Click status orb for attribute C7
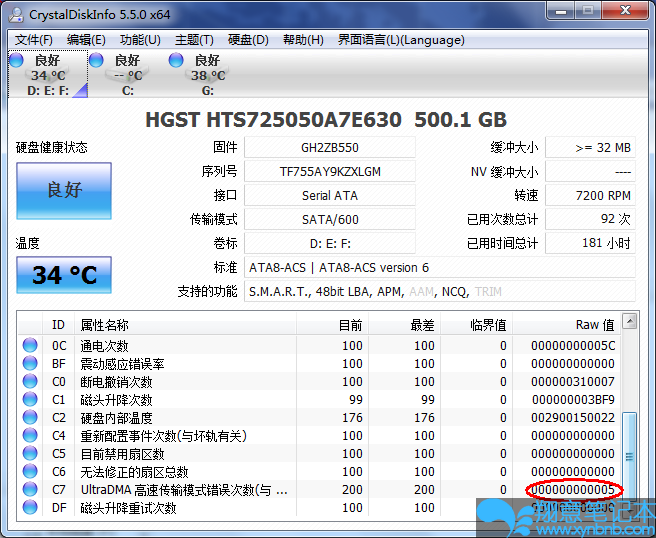 (x=30, y=489)
